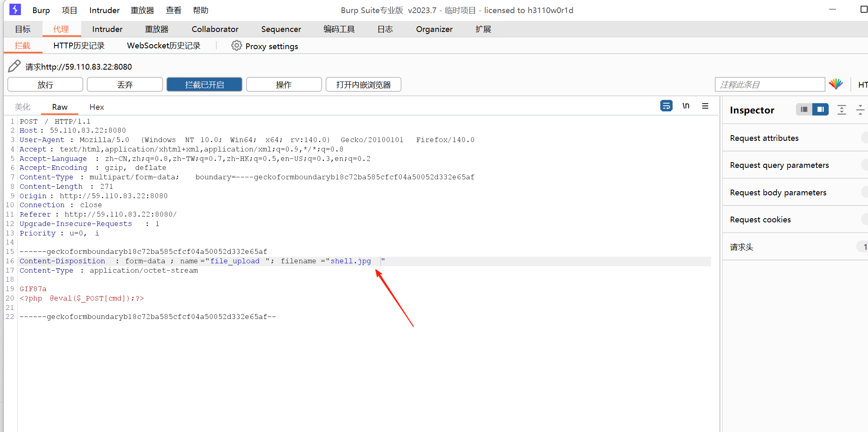868x432 pixels.
Task: Minimize the Burp Suite window
Action: point(832,9)
